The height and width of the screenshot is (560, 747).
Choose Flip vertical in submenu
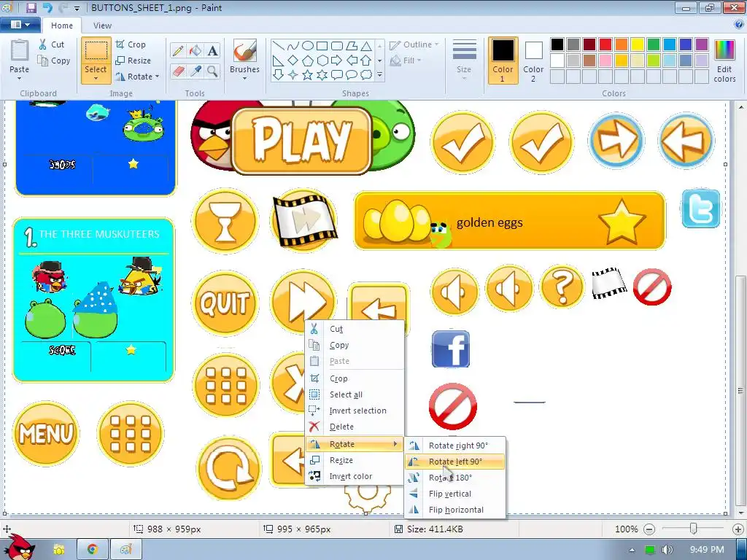[455, 494]
